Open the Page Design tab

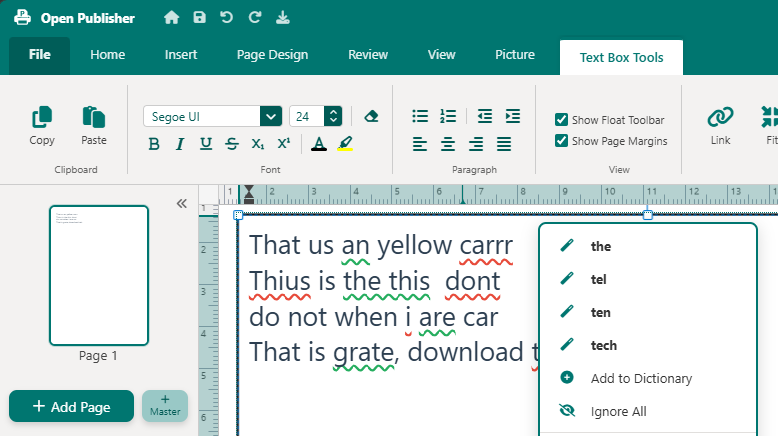coord(272,55)
